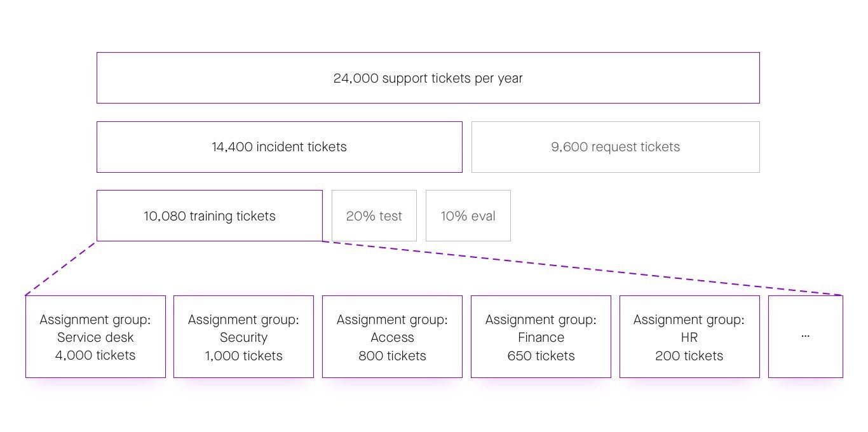The height and width of the screenshot is (432, 868).
Task: Click the '4,000 tickets' text
Action: pos(95,356)
